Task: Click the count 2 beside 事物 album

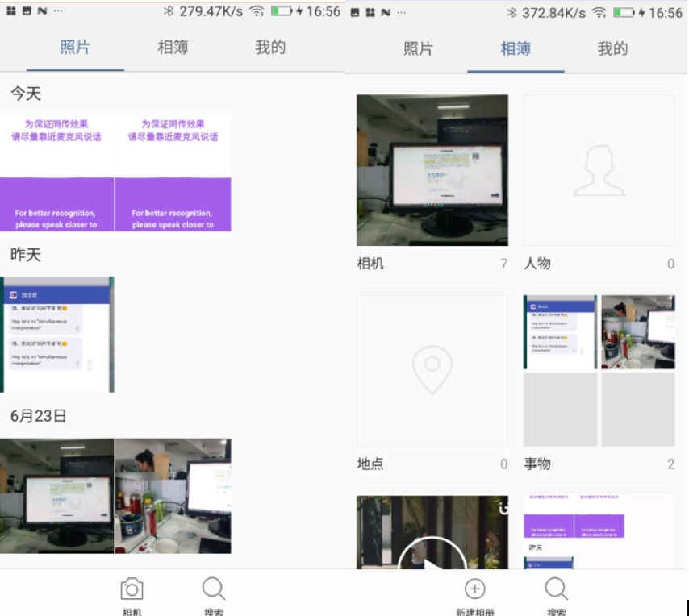Action: pos(670,464)
